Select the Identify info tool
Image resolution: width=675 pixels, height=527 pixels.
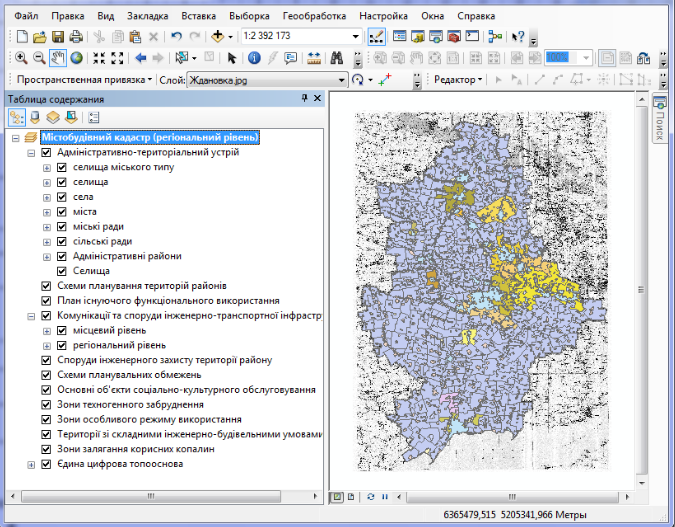tap(254, 58)
